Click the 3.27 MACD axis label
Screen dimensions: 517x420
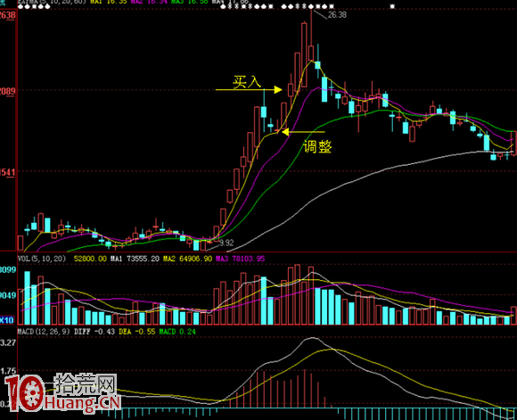(8, 342)
